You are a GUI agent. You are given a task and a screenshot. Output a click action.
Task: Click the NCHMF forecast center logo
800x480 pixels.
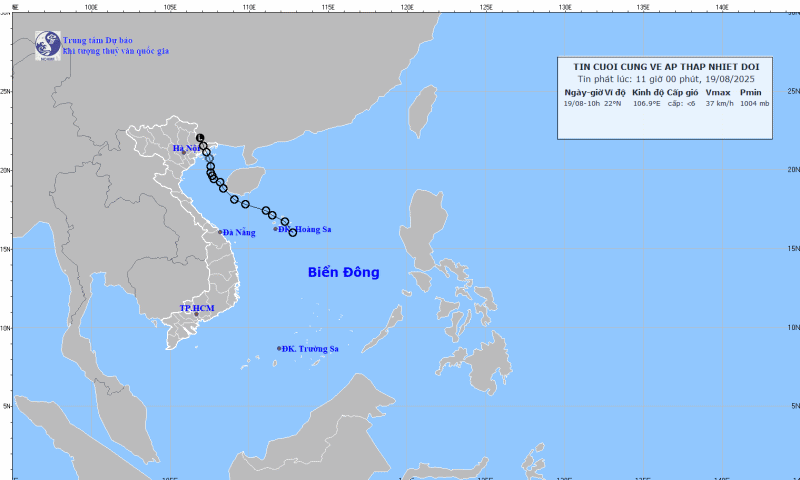47,45
